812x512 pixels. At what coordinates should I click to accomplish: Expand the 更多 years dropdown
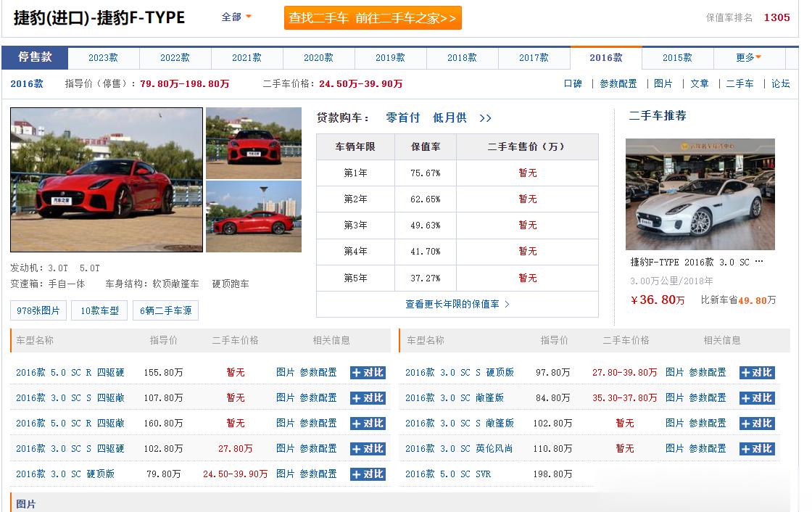(749, 58)
